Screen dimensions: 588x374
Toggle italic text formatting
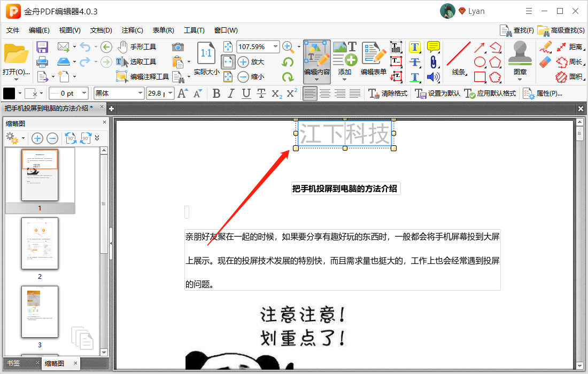(230, 93)
